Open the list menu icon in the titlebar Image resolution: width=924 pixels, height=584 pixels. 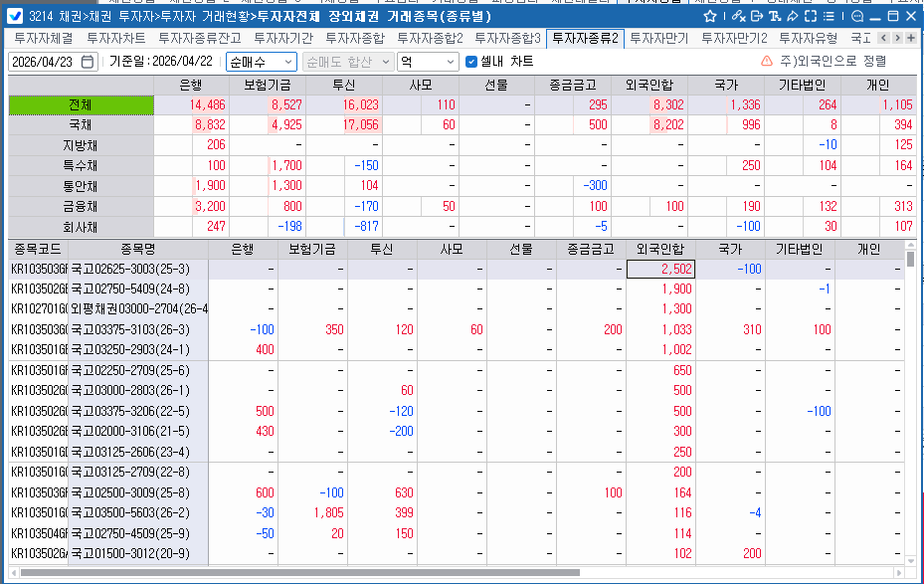pyautogui.click(x=830, y=16)
